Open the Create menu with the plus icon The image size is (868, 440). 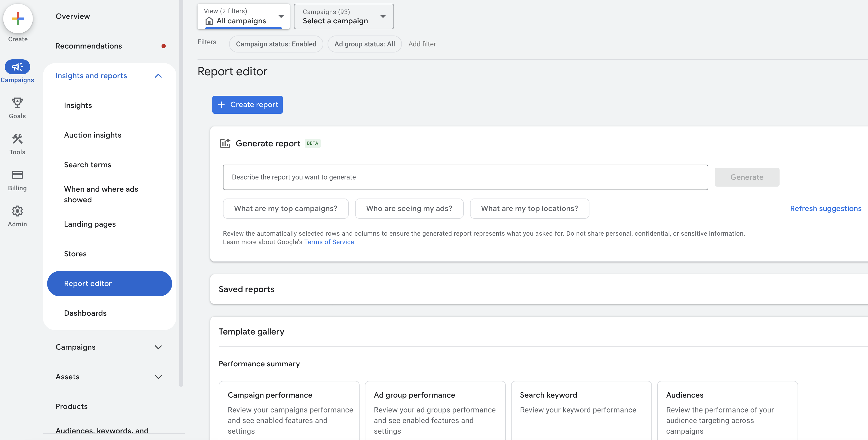17,19
